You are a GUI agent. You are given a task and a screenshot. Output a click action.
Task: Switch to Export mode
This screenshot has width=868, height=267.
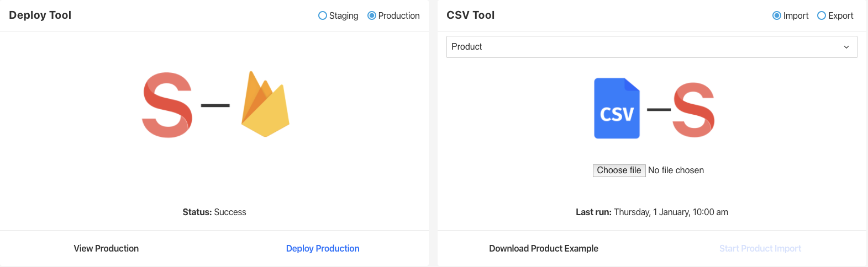click(x=822, y=16)
